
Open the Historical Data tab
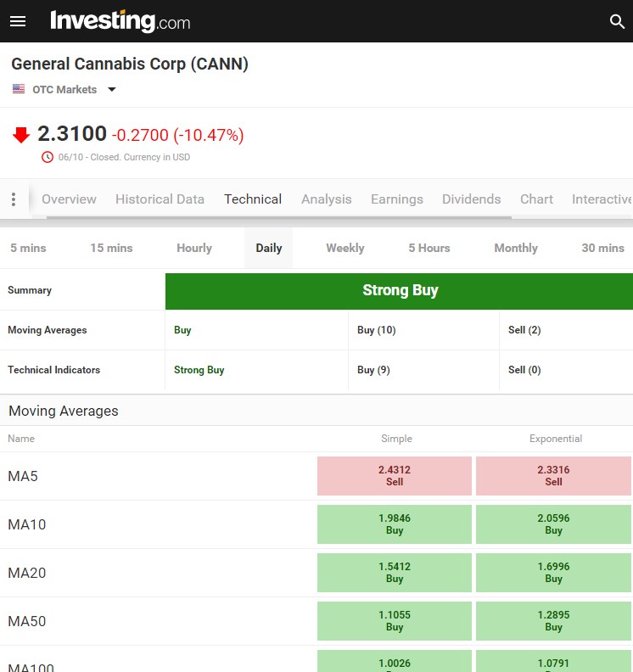click(x=160, y=199)
